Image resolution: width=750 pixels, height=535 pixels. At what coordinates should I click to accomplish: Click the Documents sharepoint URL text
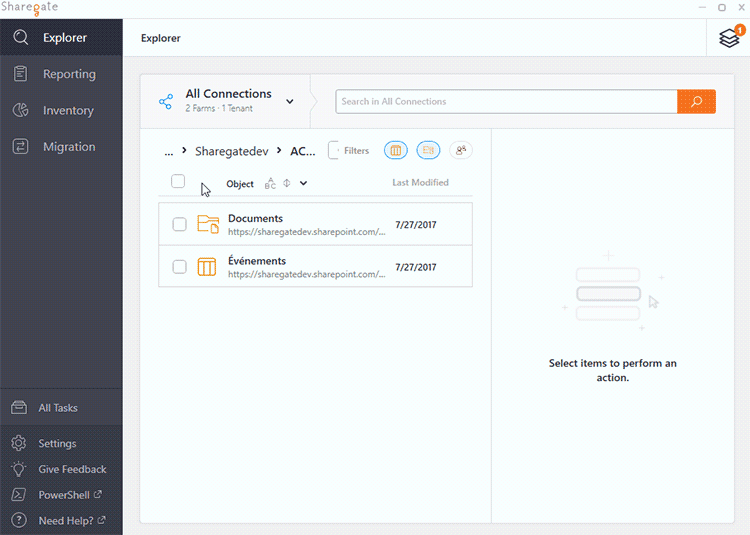(307, 232)
